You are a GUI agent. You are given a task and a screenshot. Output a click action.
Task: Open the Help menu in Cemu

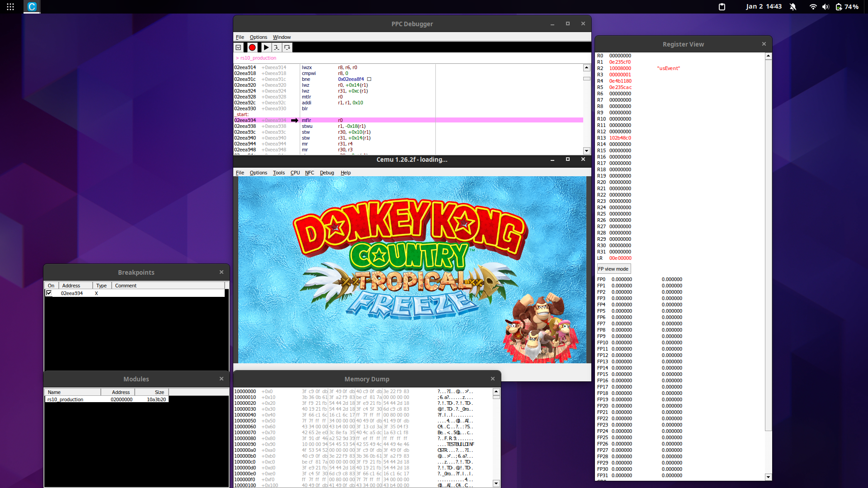[x=346, y=173]
